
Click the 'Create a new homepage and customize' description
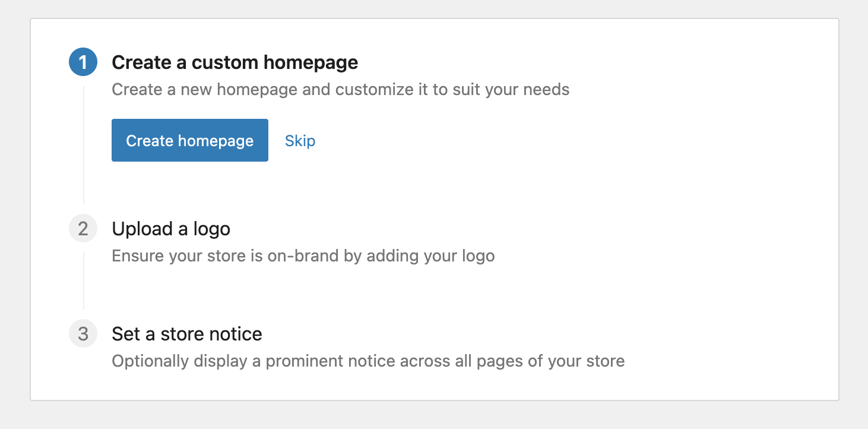coord(340,90)
